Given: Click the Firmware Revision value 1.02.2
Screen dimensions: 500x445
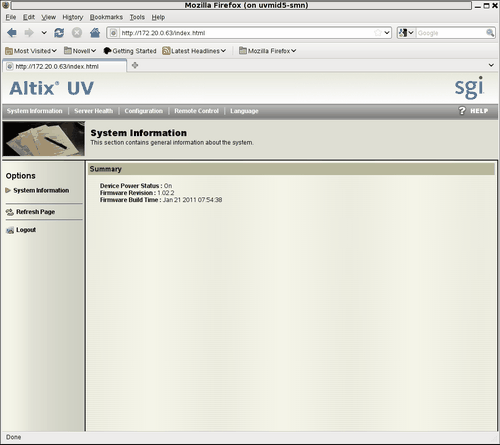Looking at the screenshot, I should coord(166,193).
